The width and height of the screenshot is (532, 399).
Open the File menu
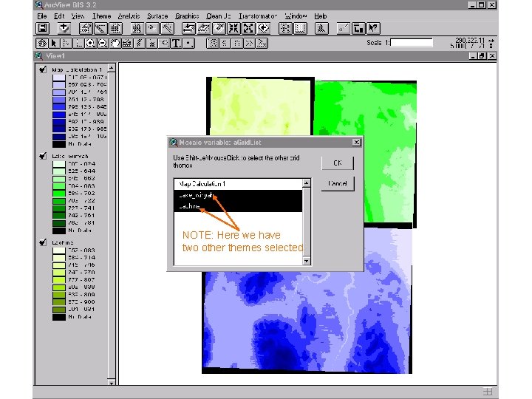[x=41, y=16]
